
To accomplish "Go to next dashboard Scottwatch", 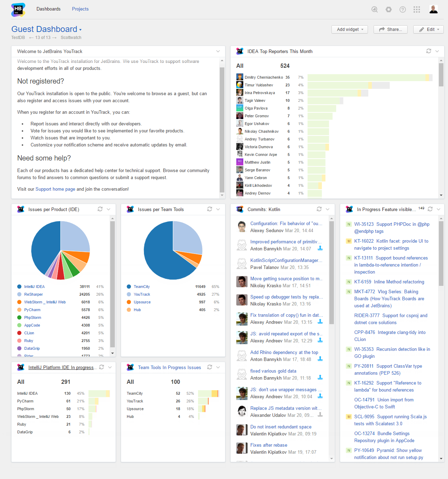I will (x=71, y=38).
